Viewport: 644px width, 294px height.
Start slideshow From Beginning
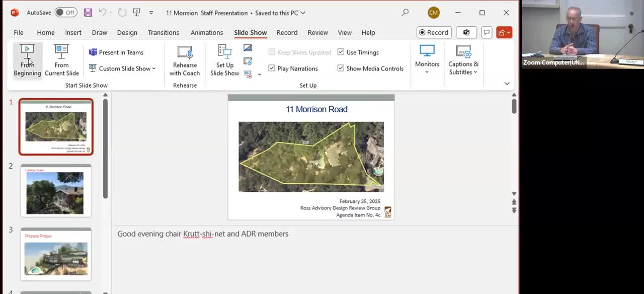tap(27, 60)
